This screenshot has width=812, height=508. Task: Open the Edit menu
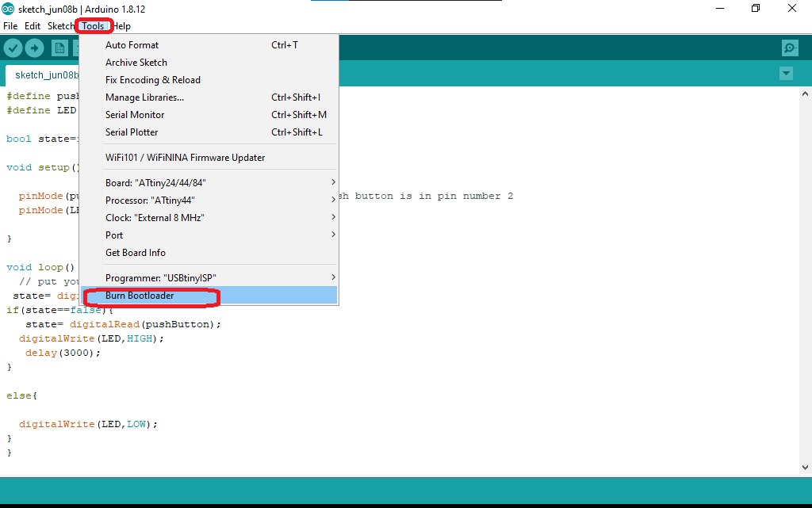tap(32, 26)
